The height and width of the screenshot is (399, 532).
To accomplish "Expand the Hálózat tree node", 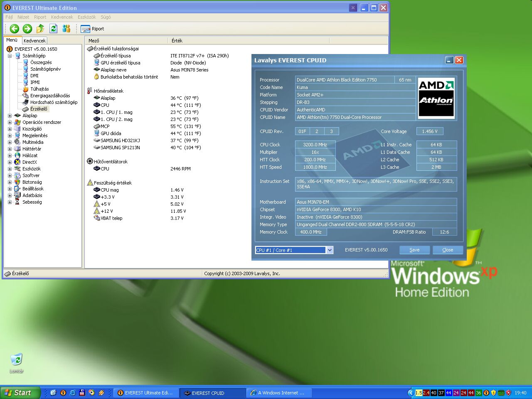I will click(10, 155).
